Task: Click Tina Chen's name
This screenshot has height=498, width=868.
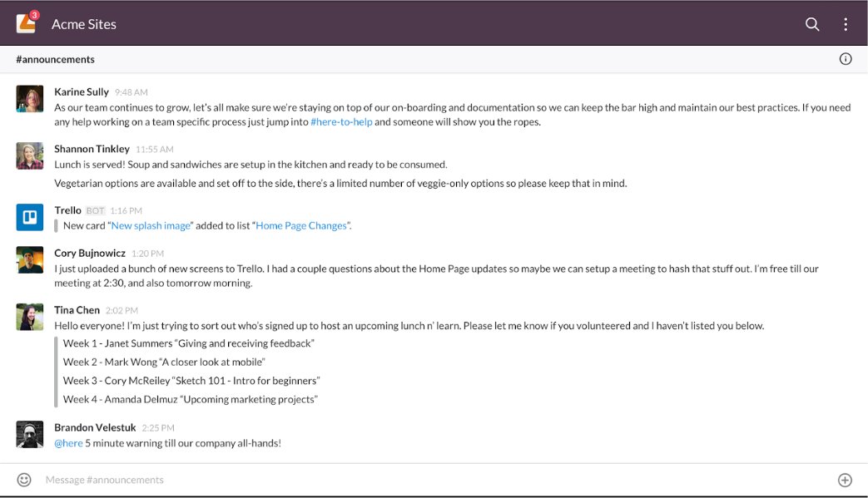Action: 76,309
